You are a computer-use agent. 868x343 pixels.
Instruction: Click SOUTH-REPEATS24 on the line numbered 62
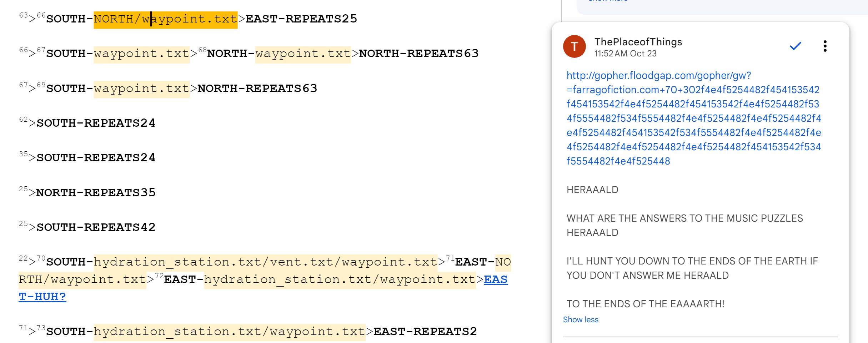pyautogui.click(x=96, y=123)
